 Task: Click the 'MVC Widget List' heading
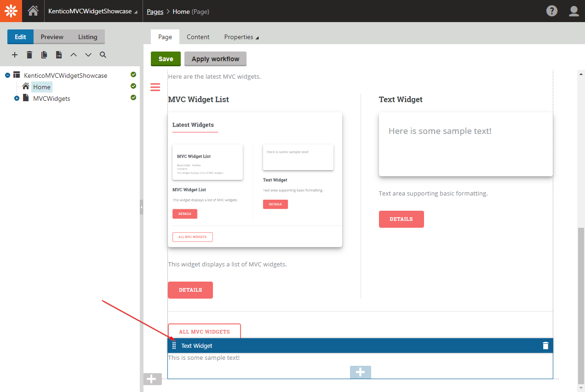198,99
